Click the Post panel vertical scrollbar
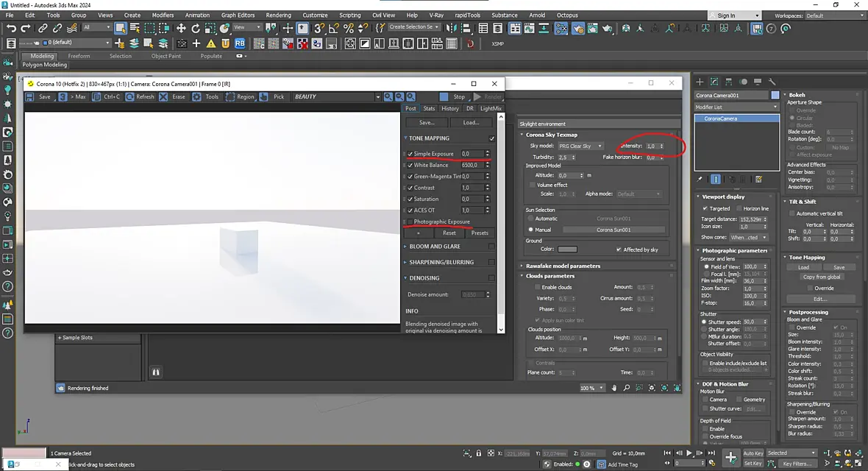The image size is (868, 471). [501, 223]
